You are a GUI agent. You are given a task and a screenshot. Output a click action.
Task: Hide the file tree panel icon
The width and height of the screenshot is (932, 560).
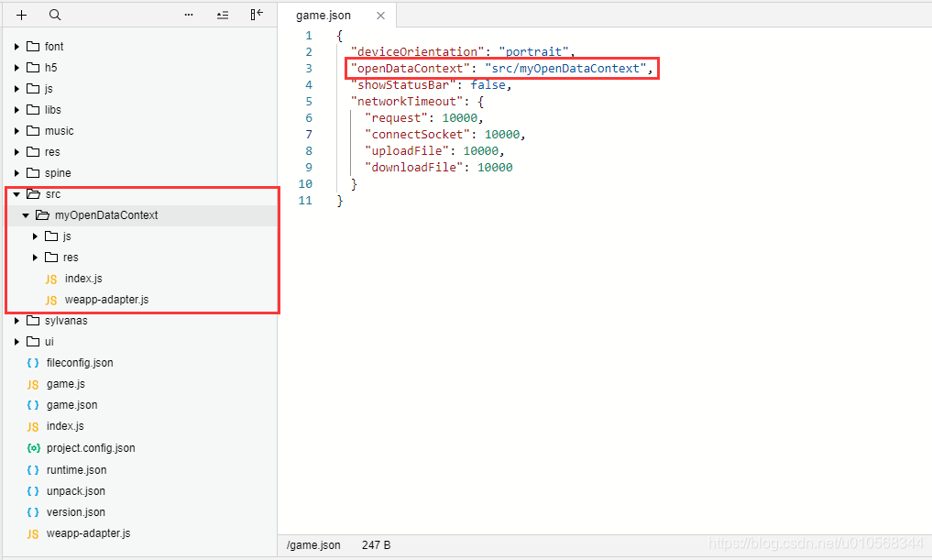coord(257,15)
